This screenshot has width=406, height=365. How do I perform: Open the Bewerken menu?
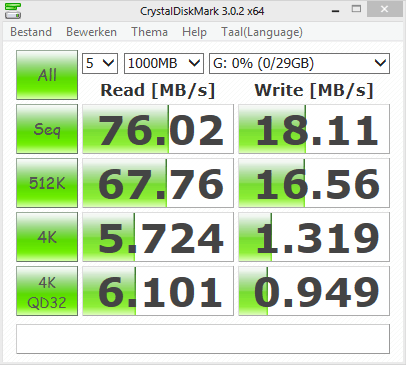[91, 32]
